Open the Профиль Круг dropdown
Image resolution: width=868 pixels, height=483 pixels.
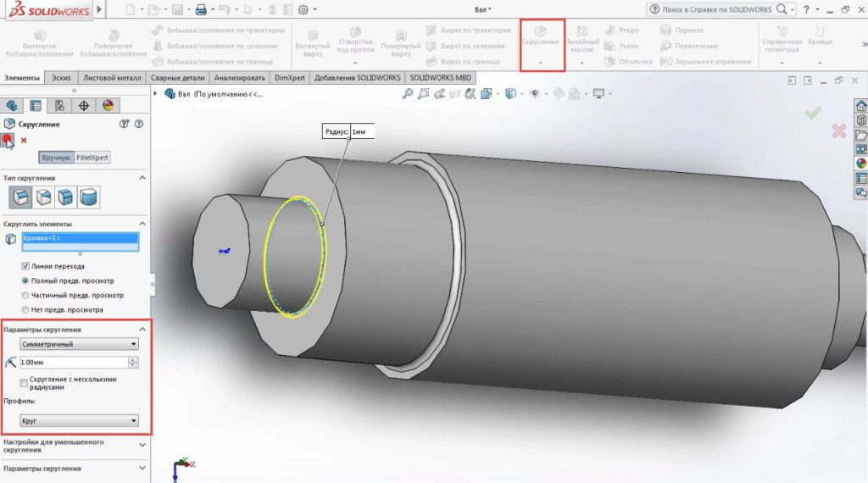point(79,420)
